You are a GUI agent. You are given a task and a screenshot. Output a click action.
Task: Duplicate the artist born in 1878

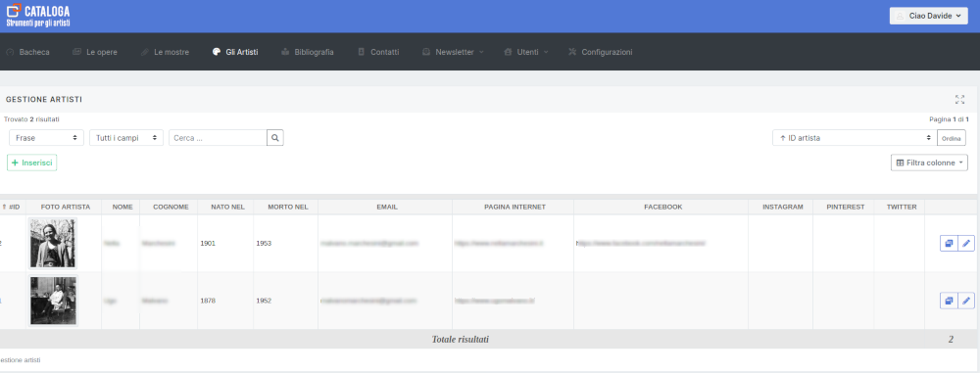[949, 301]
